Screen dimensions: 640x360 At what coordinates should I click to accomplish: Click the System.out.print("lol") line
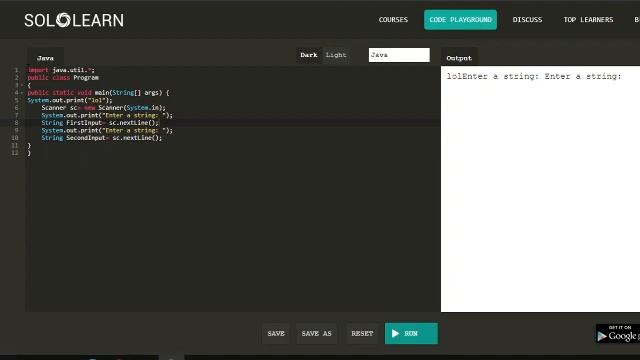pos(70,100)
